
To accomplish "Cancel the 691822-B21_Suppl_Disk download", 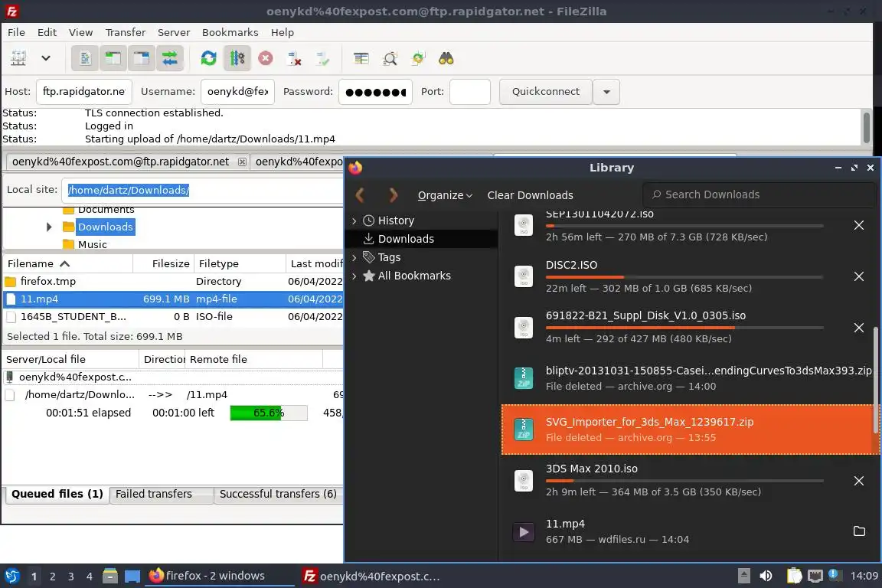I will [x=858, y=328].
